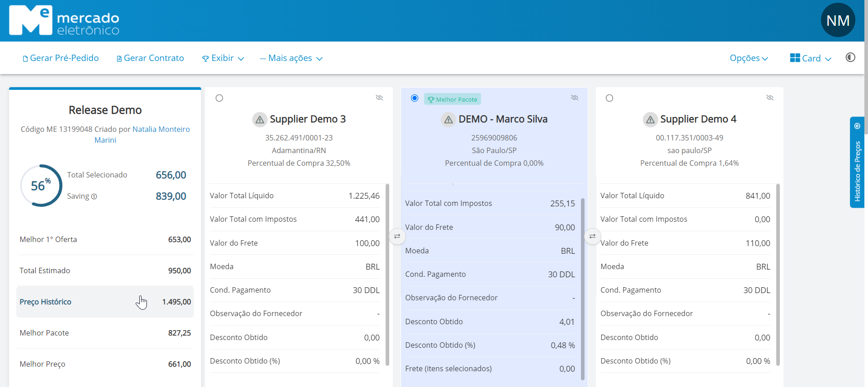Click CNPJ 00.117.351/0003-49

coord(689,138)
